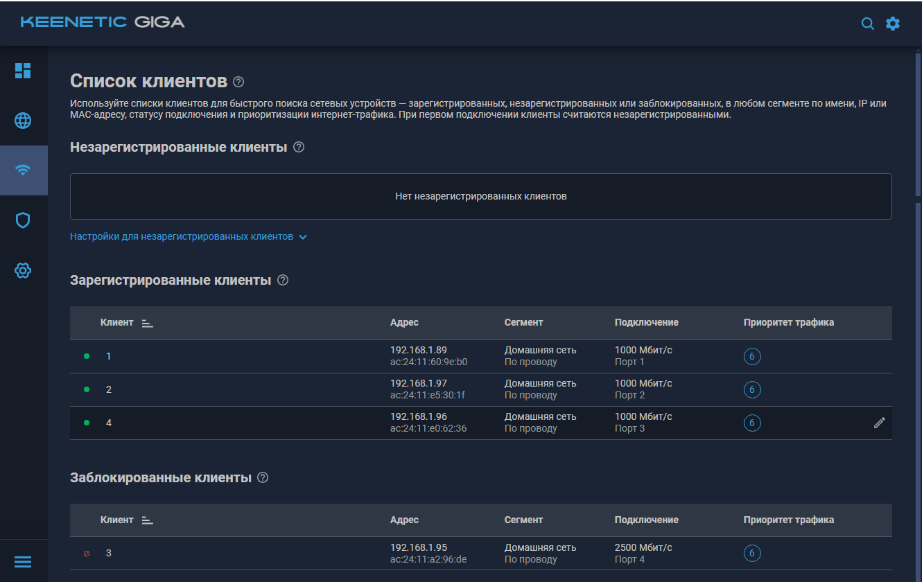Click the Нет незарегистрированных клиентов message
This screenshot has width=924, height=582.
click(x=481, y=196)
